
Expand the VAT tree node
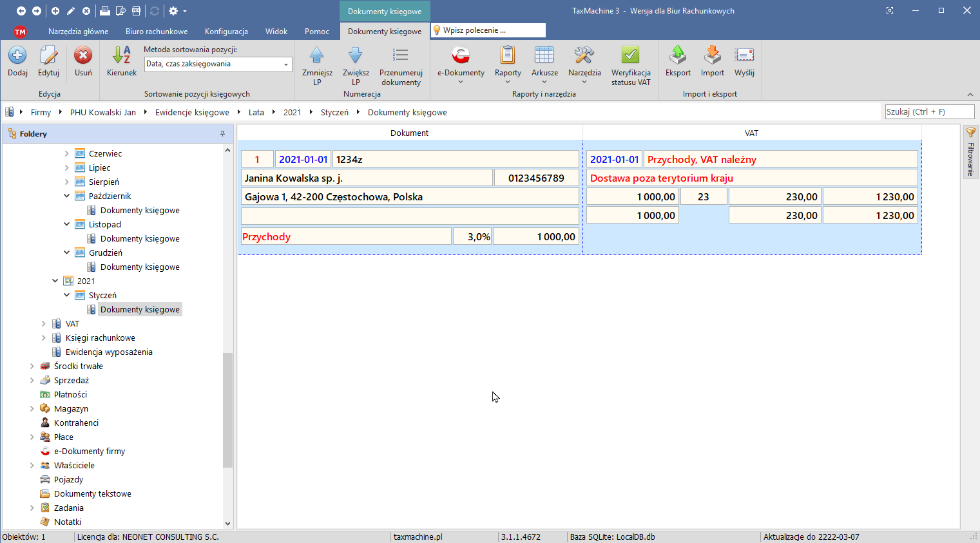tap(44, 323)
